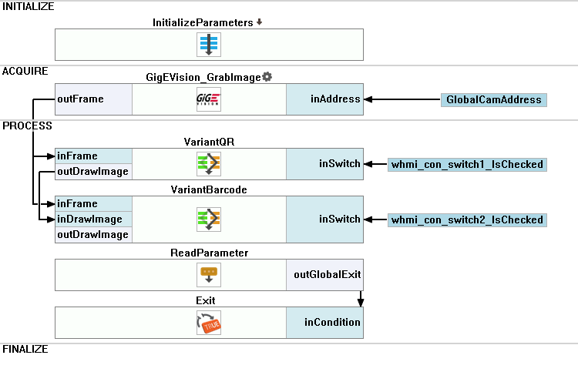This screenshot has width=578, height=392.
Task: Select the inAddress input port
Action: point(335,99)
